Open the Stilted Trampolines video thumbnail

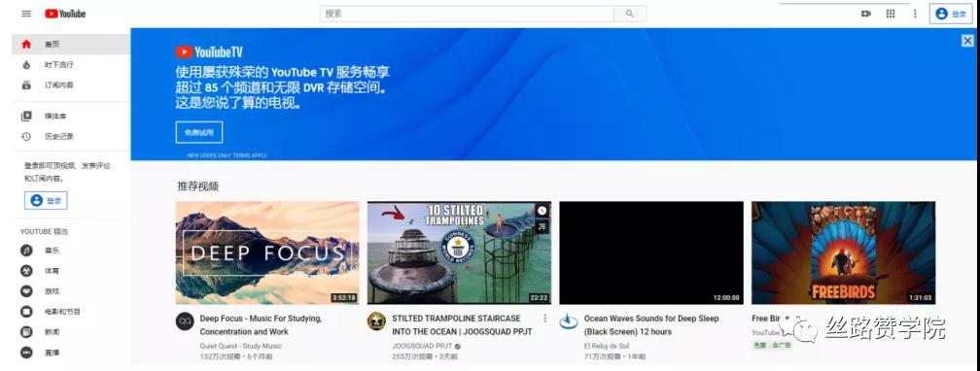[459, 253]
